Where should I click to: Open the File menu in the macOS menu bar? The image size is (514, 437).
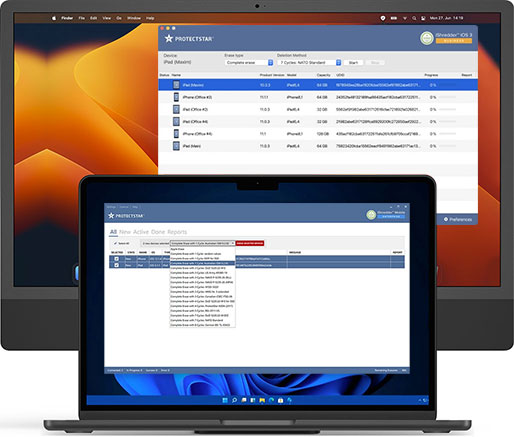pos(82,18)
